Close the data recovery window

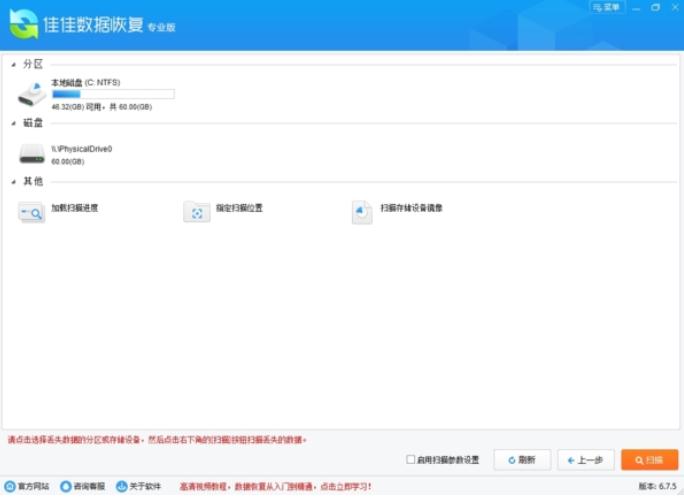(675, 7)
